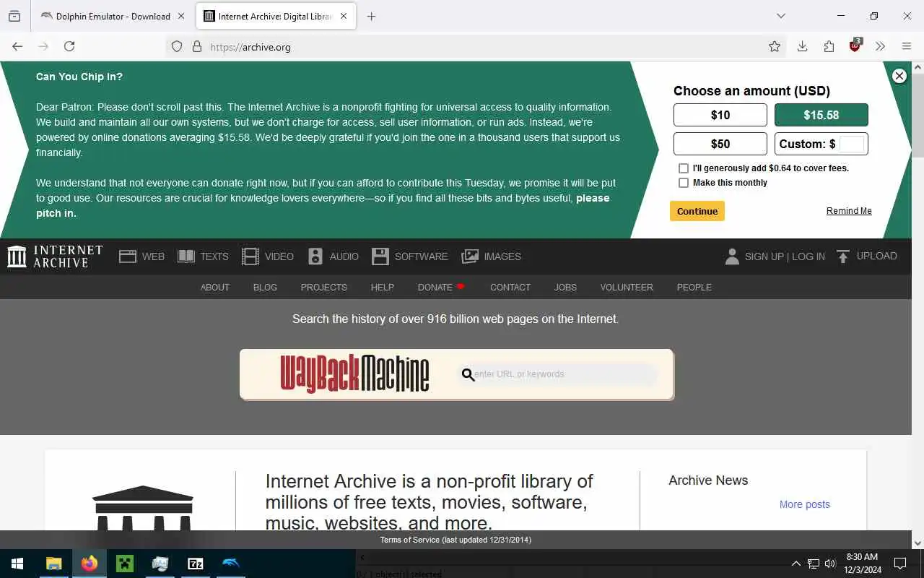Click the Wayback Machine logo
Viewport: 924px width, 578px height.
coord(354,374)
